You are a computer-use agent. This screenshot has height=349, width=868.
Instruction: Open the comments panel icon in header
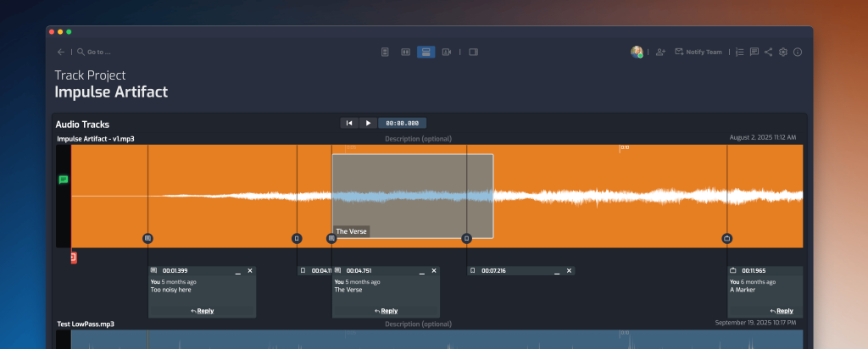[754, 52]
